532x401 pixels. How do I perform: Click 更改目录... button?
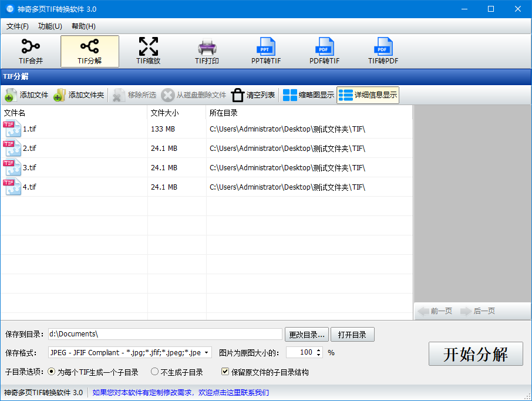pyautogui.click(x=307, y=335)
